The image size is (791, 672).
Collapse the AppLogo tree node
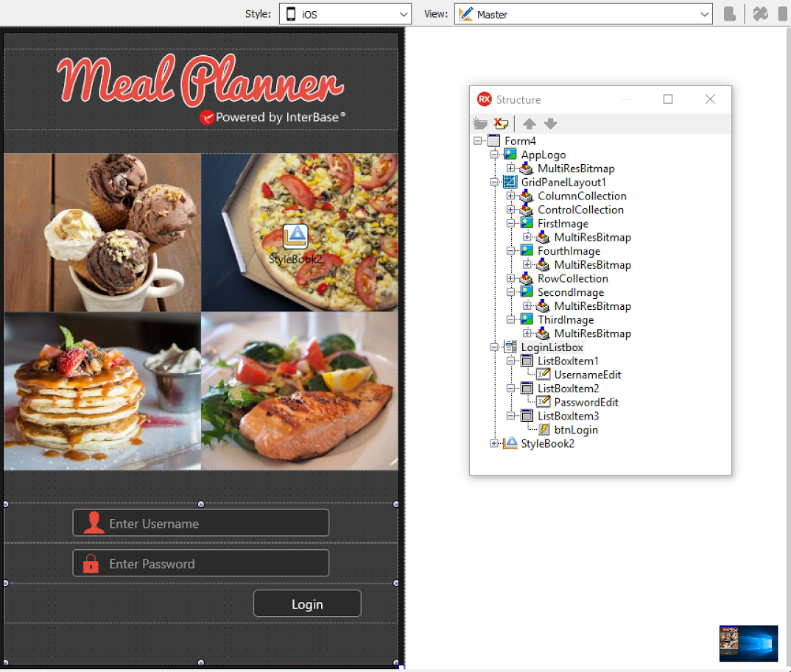pyautogui.click(x=494, y=155)
